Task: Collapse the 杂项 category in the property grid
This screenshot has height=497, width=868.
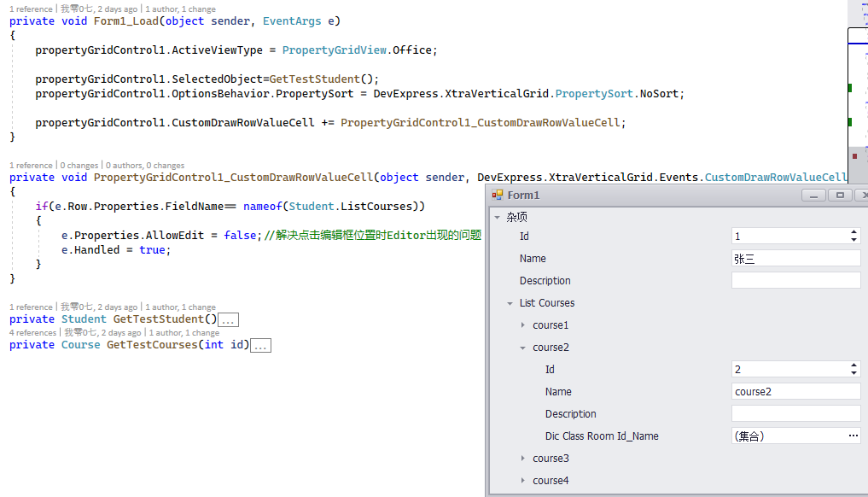Action: [x=497, y=217]
